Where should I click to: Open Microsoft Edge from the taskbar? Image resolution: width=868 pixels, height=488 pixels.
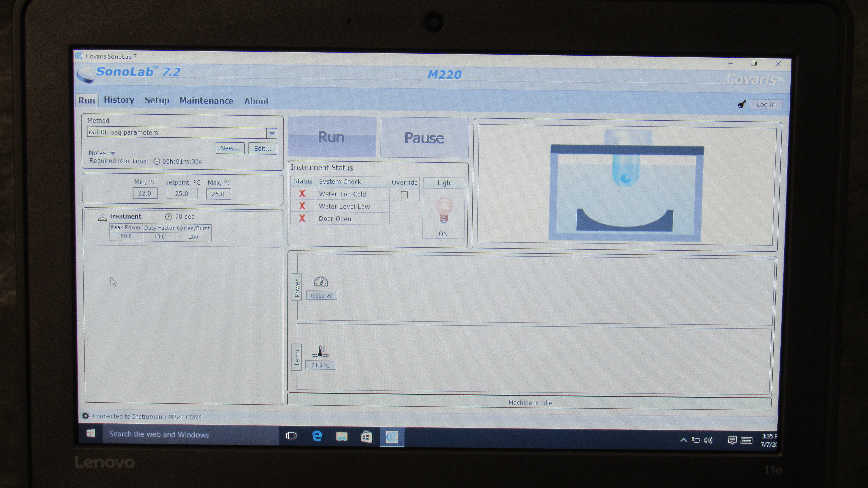click(x=317, y=436)
